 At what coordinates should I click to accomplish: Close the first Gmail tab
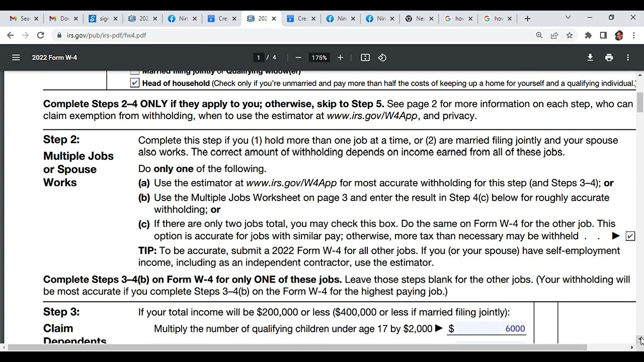click(36, 19)
